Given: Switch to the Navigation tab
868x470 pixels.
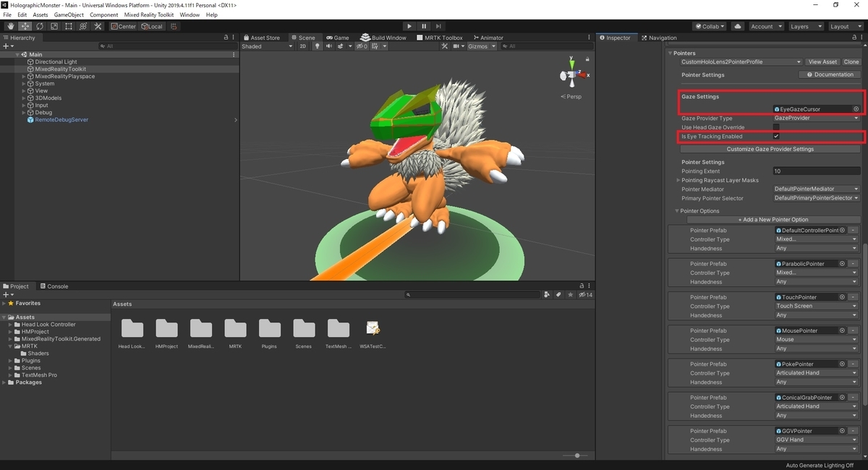Looking at the screenshot, I should click(x=658, y=38).
